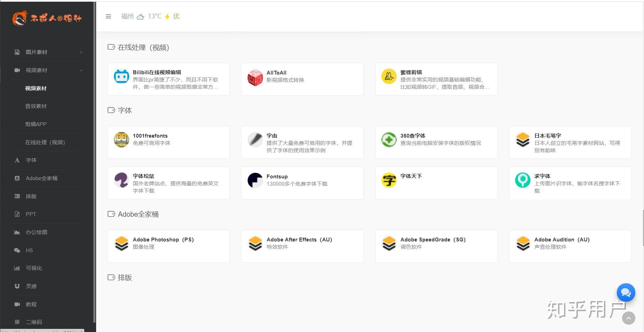
Task: Click the Bilibili robot logo icon
Action: 122,76
